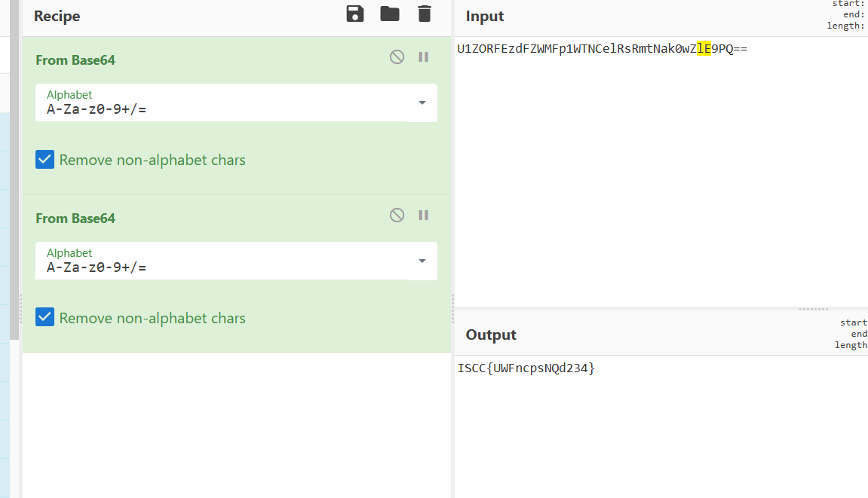Select the first From Base64 operation title
Image resolution: width=868 pixels, height=498 pixels.
point(75,60)
